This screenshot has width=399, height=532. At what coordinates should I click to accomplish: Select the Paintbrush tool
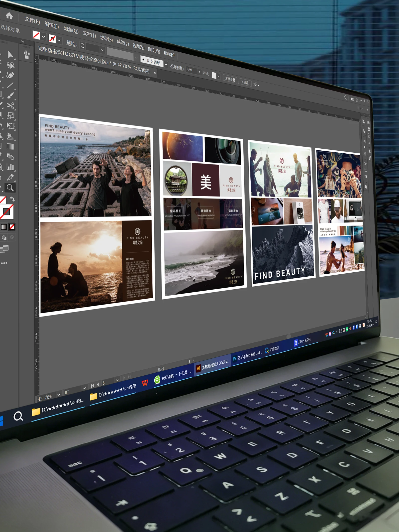pos(10,96)
